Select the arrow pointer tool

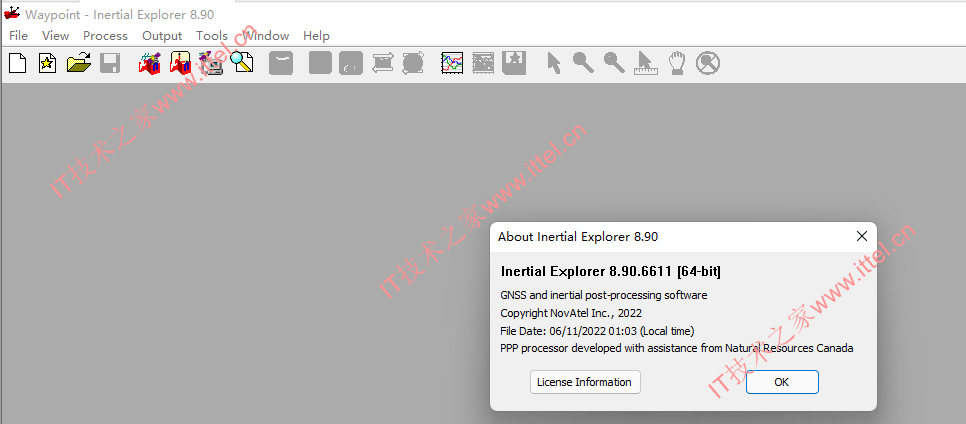tap(554, 63)
